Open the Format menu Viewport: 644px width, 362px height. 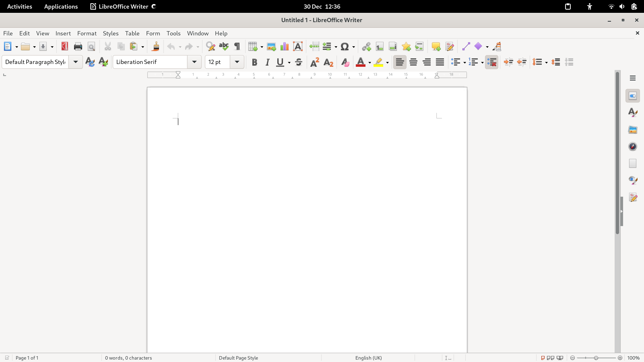87,33
